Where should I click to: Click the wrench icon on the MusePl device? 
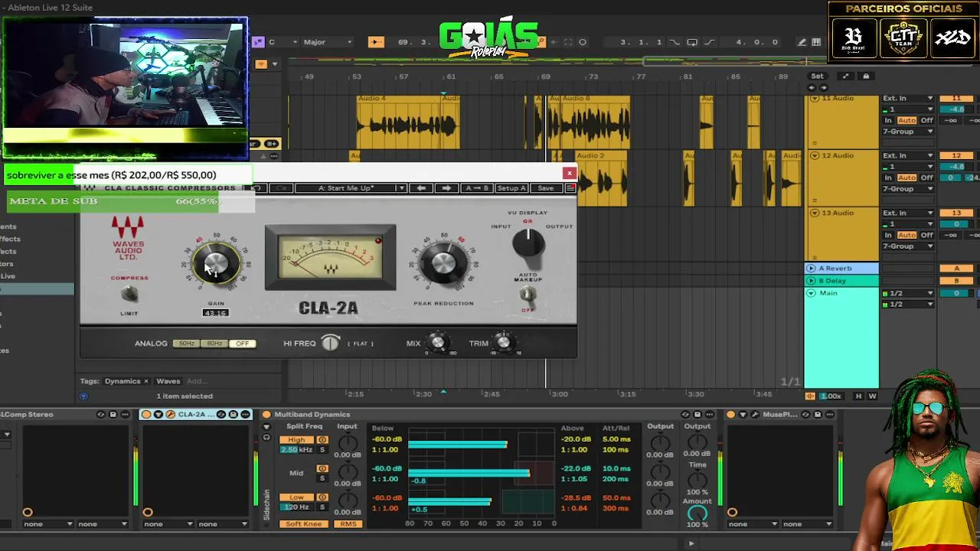coord(755,415)
